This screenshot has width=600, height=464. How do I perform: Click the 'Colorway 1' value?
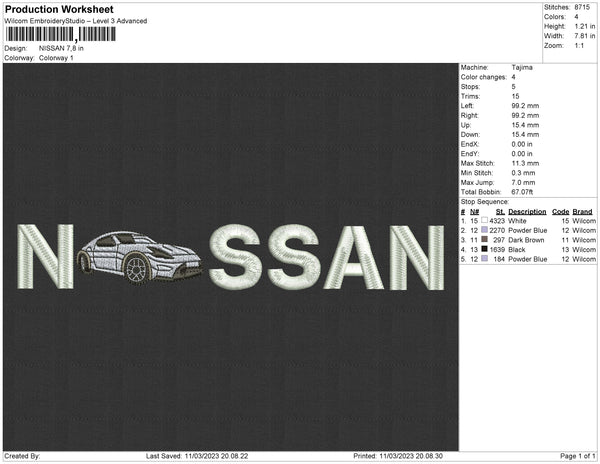[x=56, y=58]
